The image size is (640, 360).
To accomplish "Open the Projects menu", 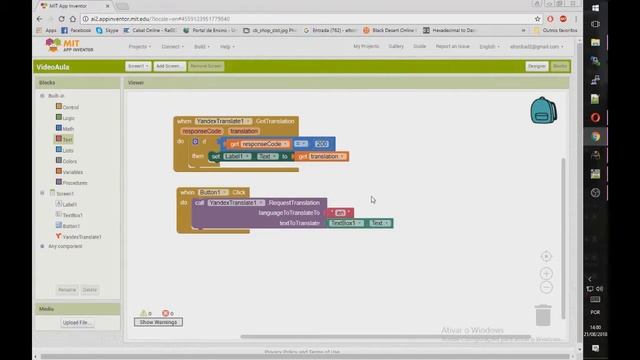I will pyautogui.click(x=140, y=47).
